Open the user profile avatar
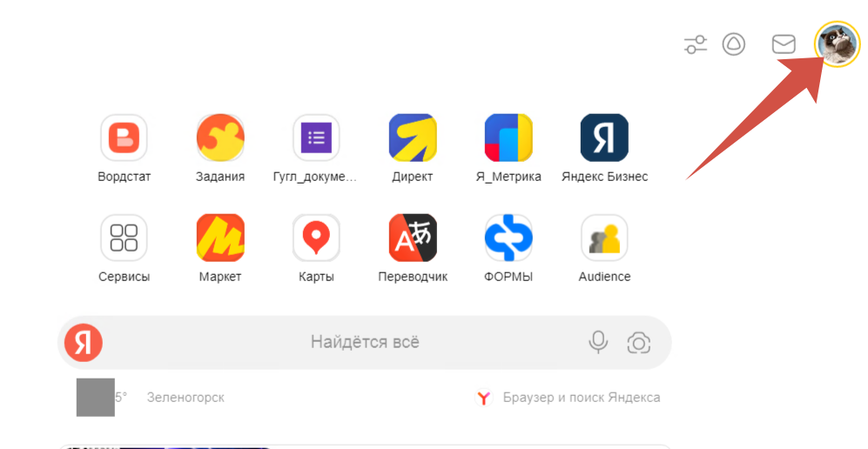The image size is (868, 449). (x=838, y=44)
